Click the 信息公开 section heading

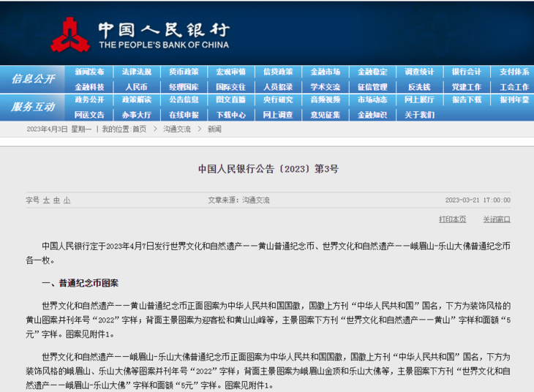[x=34, y=79]
